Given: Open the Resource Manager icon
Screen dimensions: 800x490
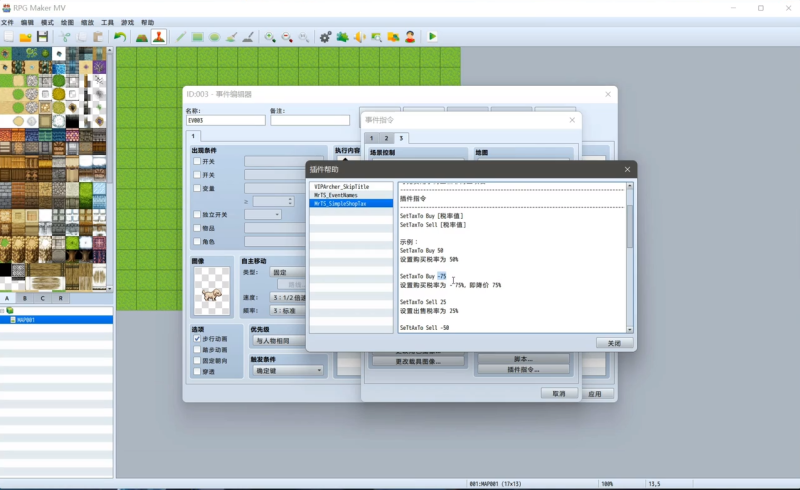Looking at the screenshot, I should [x=393, y=37].
